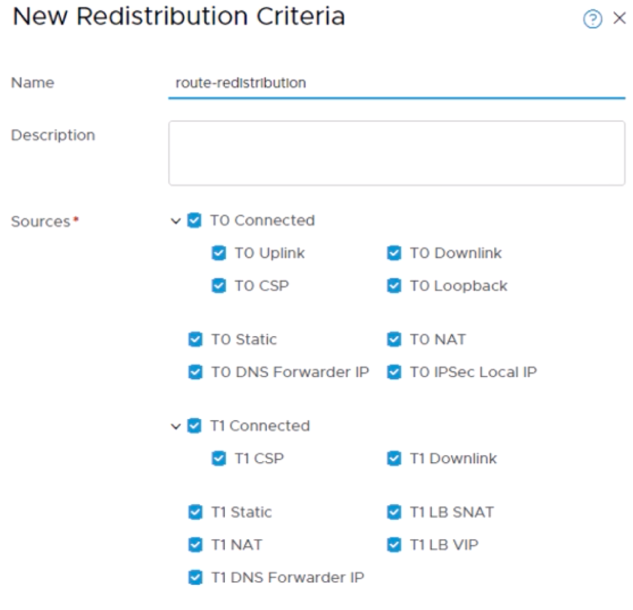Uncheck the T1 LB VIP checkbox
Screen dimensions: 633x610
pos(394,545)
